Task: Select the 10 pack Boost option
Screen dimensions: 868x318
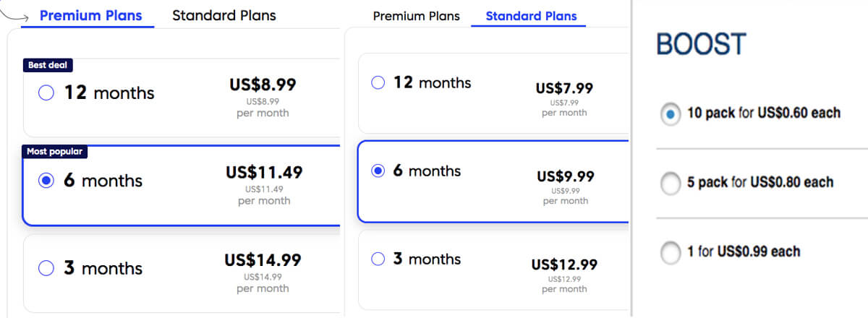Action: pyautogui.click(x=671, y=113)
